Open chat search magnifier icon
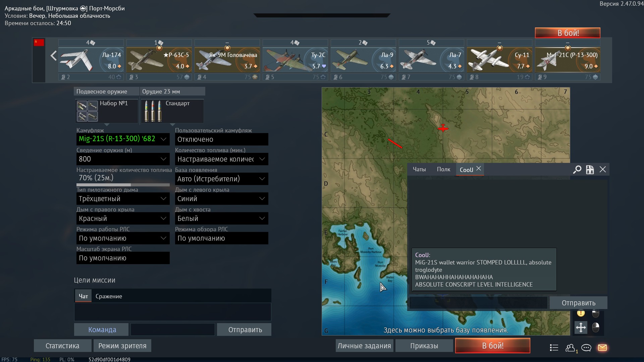 coord(577,170)
